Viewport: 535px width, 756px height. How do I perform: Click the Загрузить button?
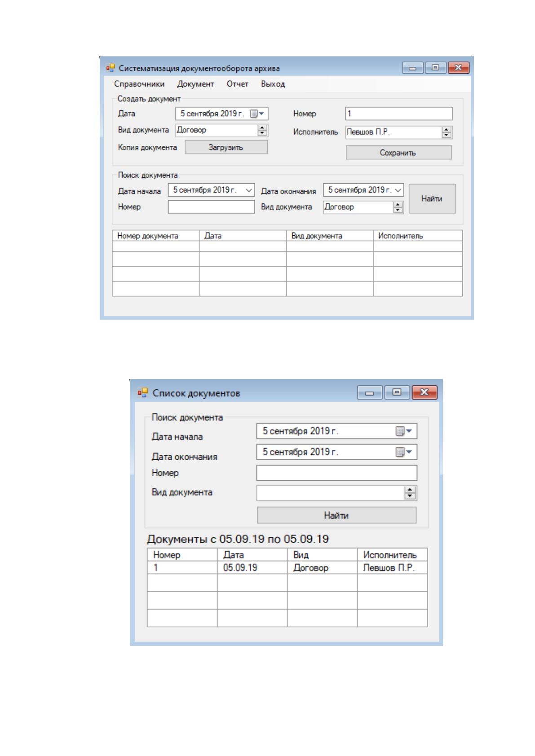pyautogui.click(x=226, y=147)
